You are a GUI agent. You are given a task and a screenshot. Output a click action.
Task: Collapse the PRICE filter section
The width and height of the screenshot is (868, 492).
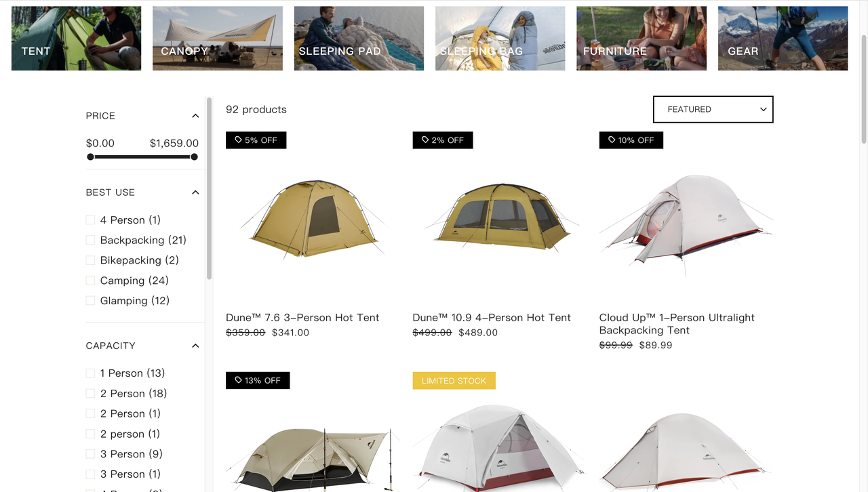(195, 115)
